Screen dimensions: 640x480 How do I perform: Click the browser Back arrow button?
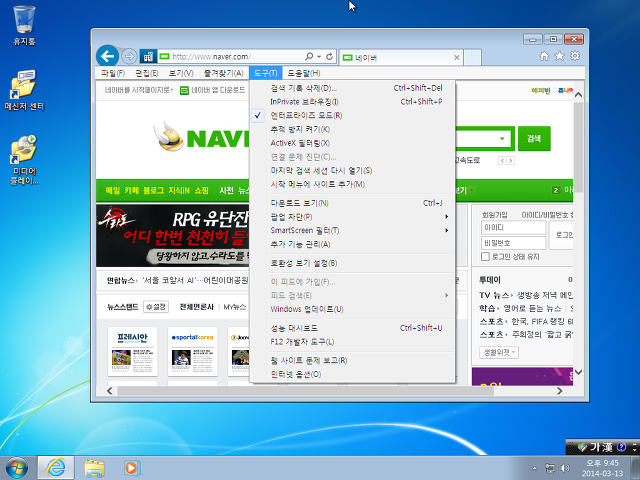(107, 56)
